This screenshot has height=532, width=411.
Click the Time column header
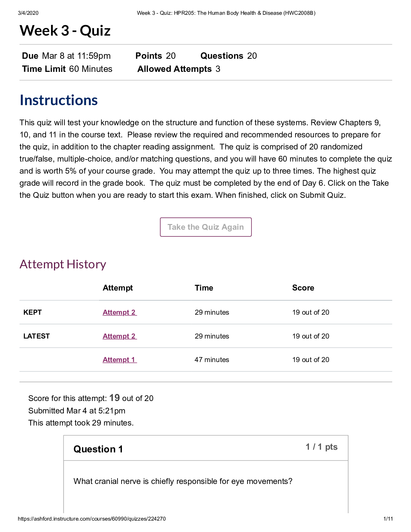(x=204, y=288)
